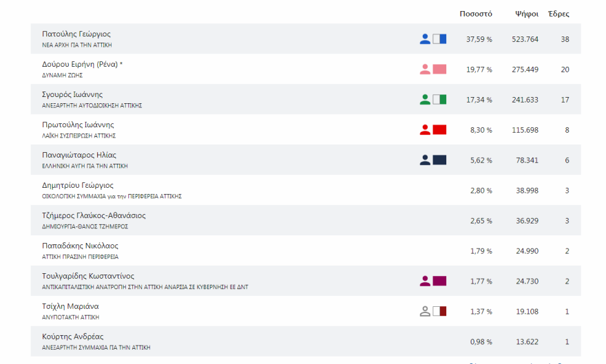Click the red person icon for Πρωτούλης Ιωάννης
Screen dimensions: 606x364
tap(425, 130)
